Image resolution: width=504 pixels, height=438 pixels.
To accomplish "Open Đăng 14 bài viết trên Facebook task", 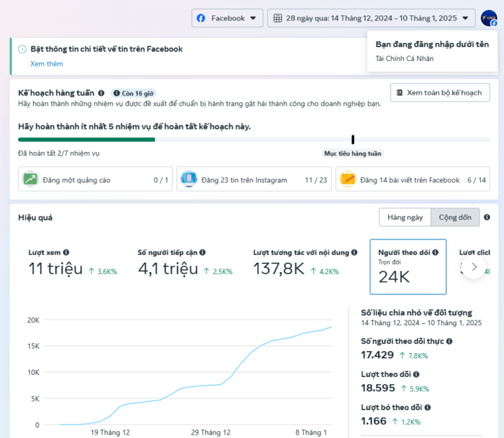I will click(412, 179).
